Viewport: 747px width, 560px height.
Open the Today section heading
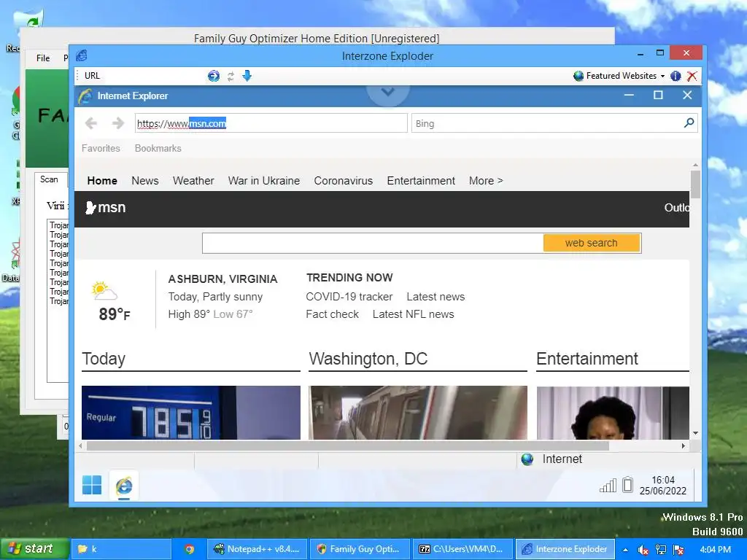click(104, 359)
